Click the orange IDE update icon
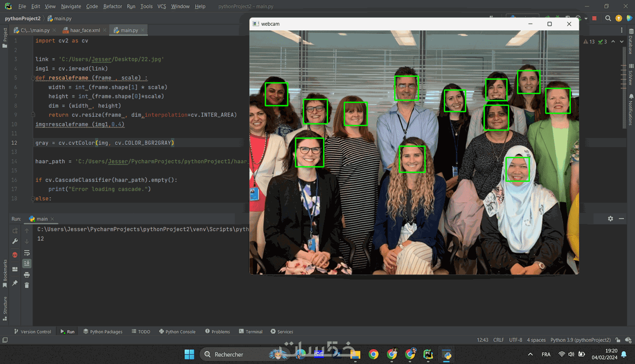Viewport: 635px width, 364px height. point(618,18)
